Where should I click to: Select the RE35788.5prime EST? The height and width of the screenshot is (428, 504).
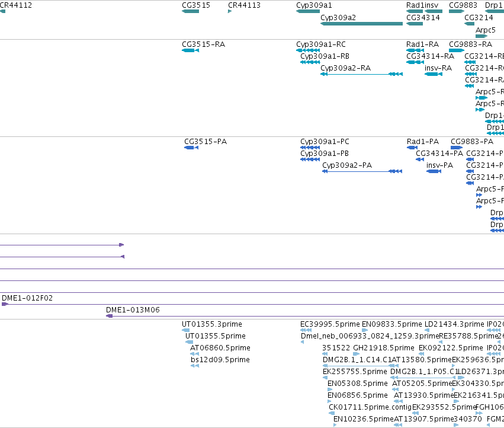pos(441,342)
